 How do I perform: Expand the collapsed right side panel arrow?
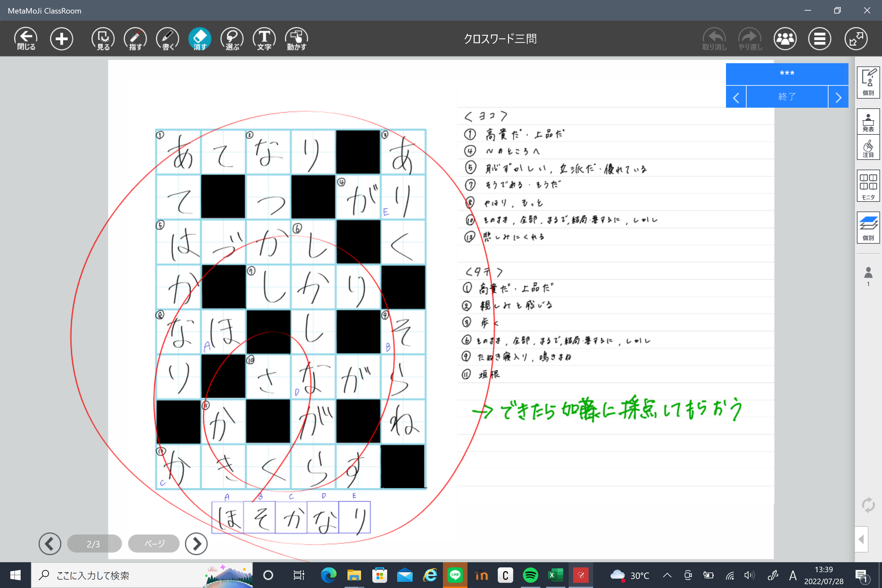pyautogui.click(x=861, y=539)
